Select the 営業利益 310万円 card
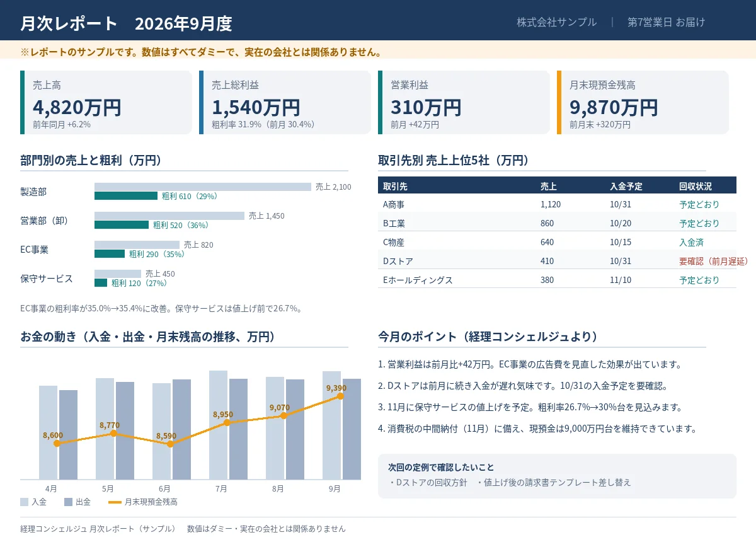 464,102
